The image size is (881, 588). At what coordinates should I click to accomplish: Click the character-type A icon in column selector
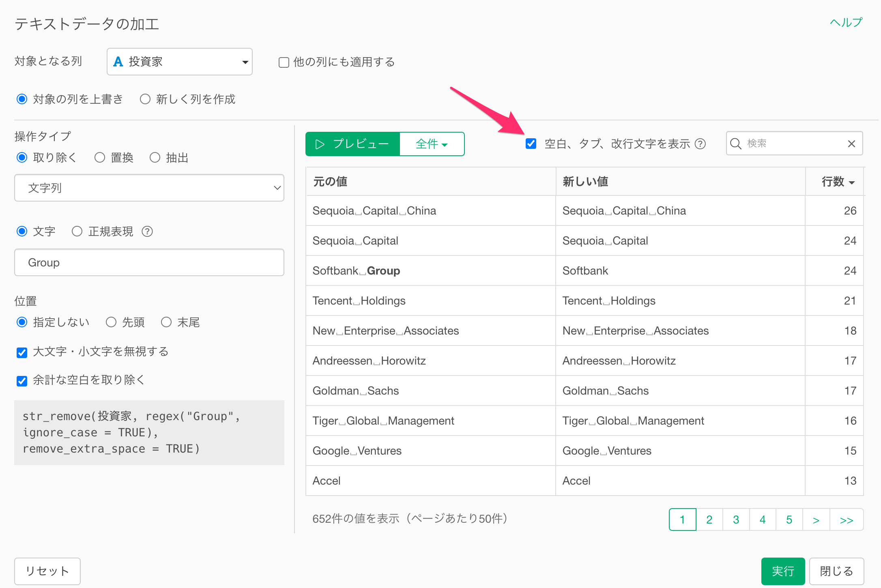[118, 62]
